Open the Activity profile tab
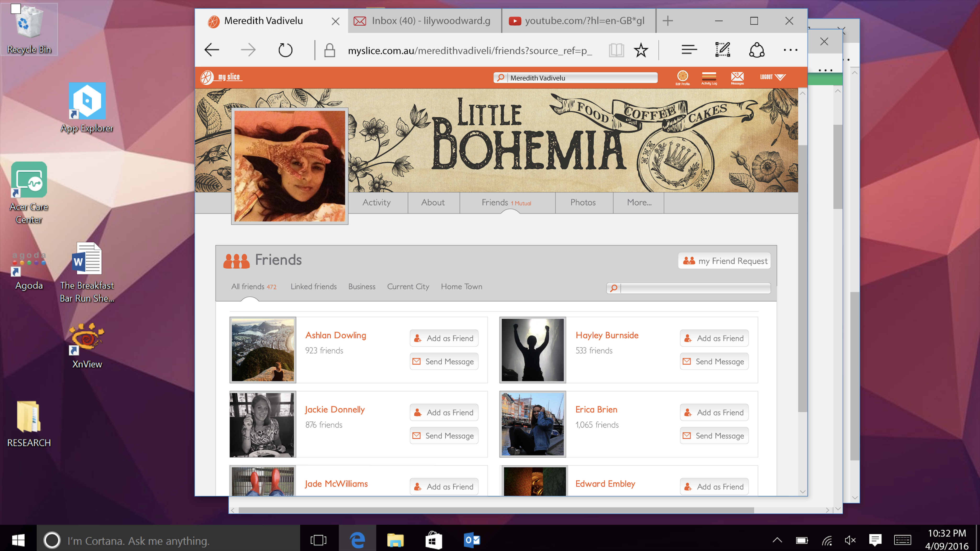980x551 pixels. (376, 202)
